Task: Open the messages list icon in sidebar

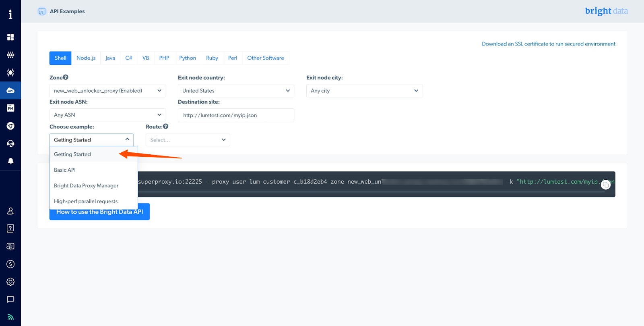Action: pos(10,246)
